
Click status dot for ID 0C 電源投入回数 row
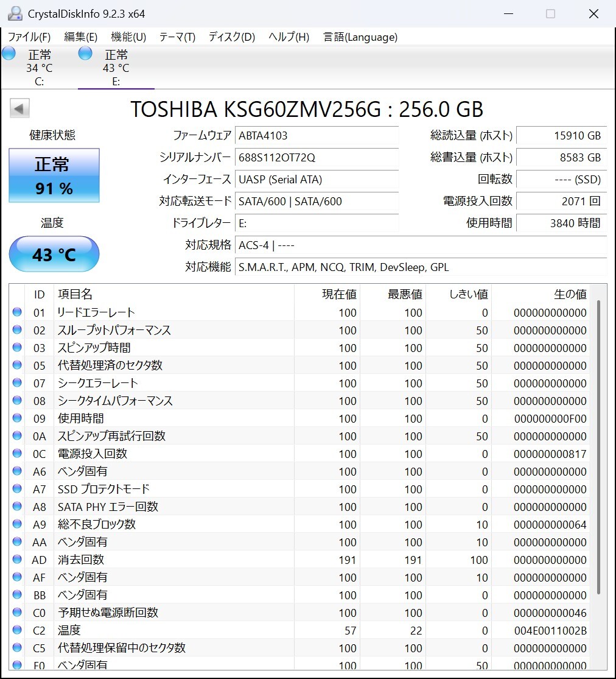click(17, 453)
